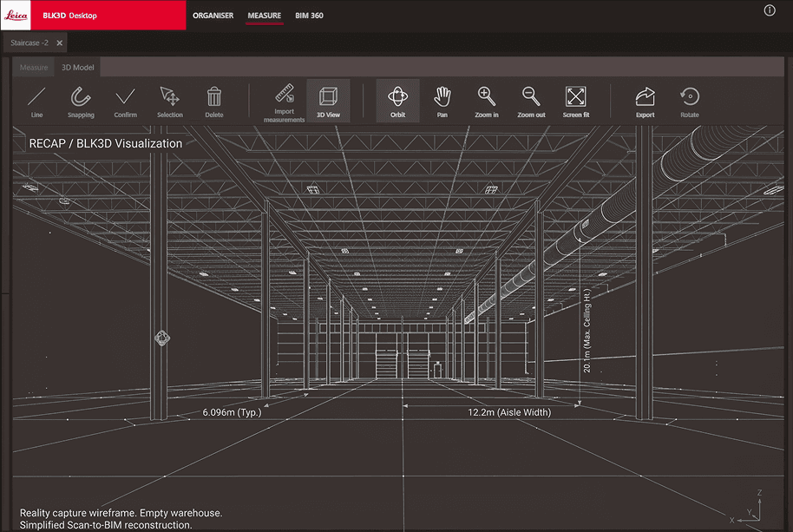The width and height of the screenshot is (793, 532).
Task: Choose the Pan hand tool
Action: coord(442,102)
